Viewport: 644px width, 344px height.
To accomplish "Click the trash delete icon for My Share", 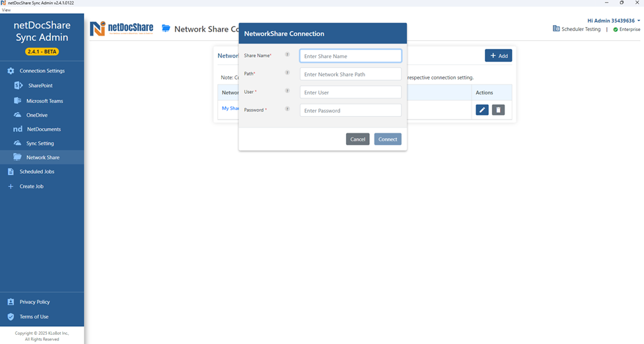I will 498,110.
